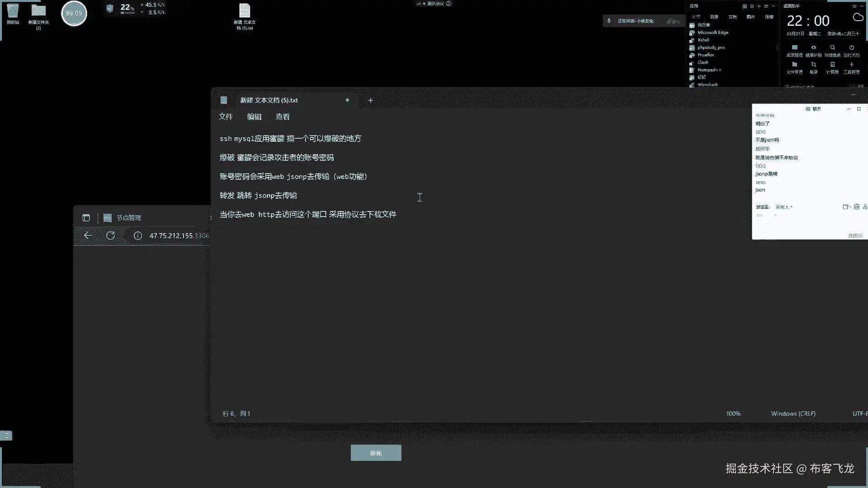The image size is (868, 488).
Task: Open the 编辑 menu in Notepad
Action: coord(254,117)
